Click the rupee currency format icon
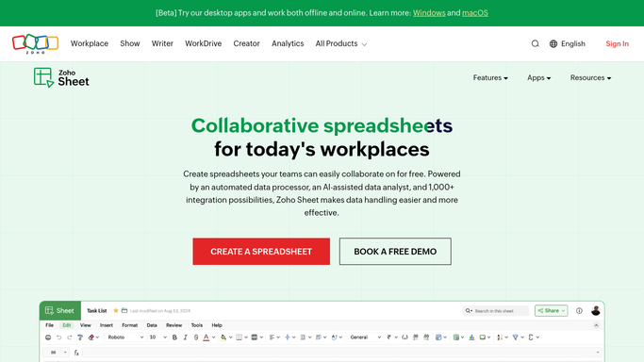Viewport: 644px width, 362px height. coord(388,337)
